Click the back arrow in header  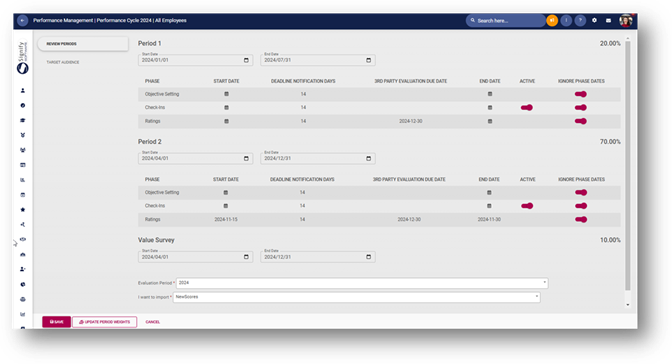(x=22, y=20)
